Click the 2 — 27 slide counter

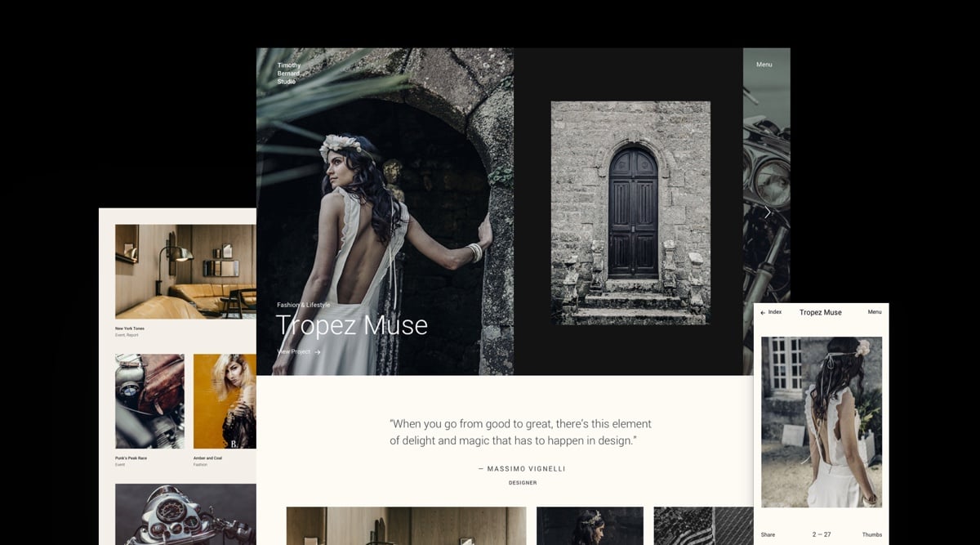(821, 534)
